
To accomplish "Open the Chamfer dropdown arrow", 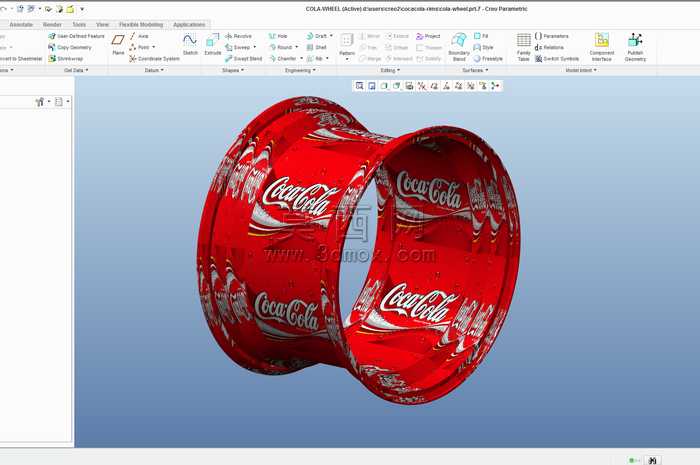I will click(x=301, y=58).
